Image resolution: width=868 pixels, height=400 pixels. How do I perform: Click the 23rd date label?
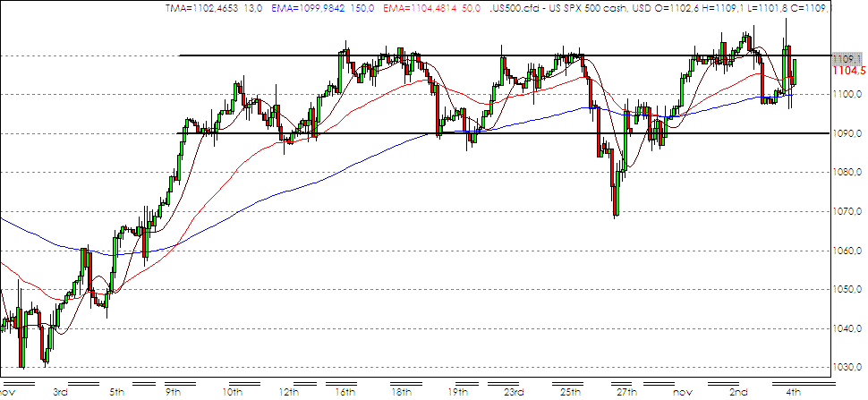point(515,393)
